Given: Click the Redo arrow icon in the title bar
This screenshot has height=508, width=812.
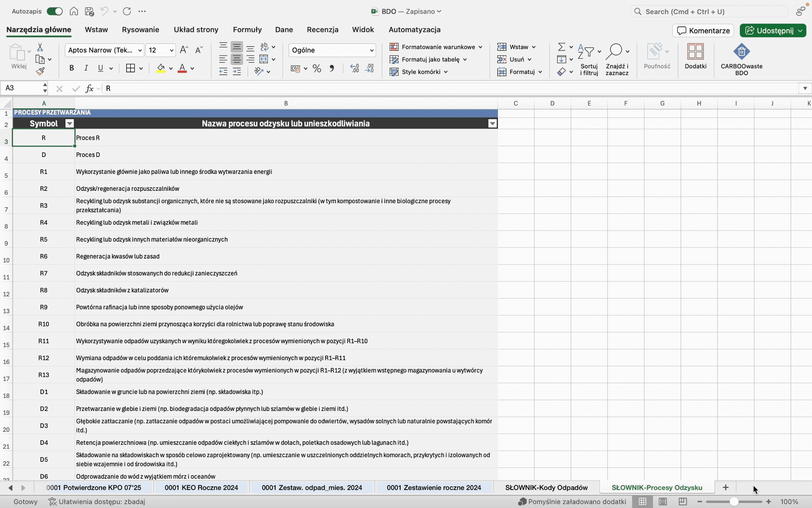Looking at the screenshot, I should [x=127, y=11].
